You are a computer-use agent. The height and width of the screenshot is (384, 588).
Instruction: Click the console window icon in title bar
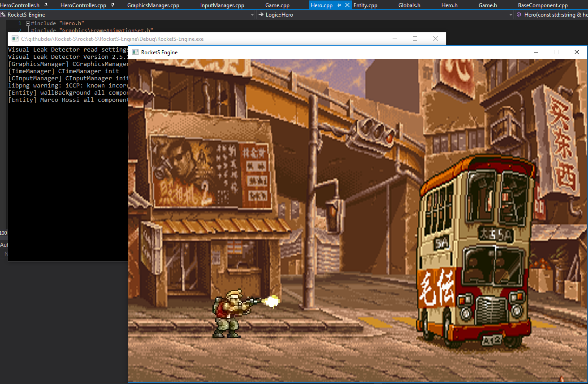point(15,39)
